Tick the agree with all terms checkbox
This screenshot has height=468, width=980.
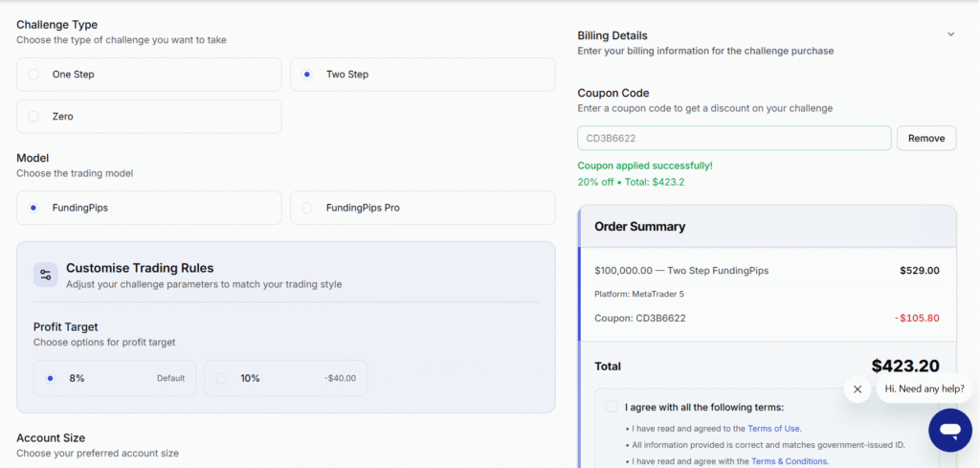[x=612, y=407]
